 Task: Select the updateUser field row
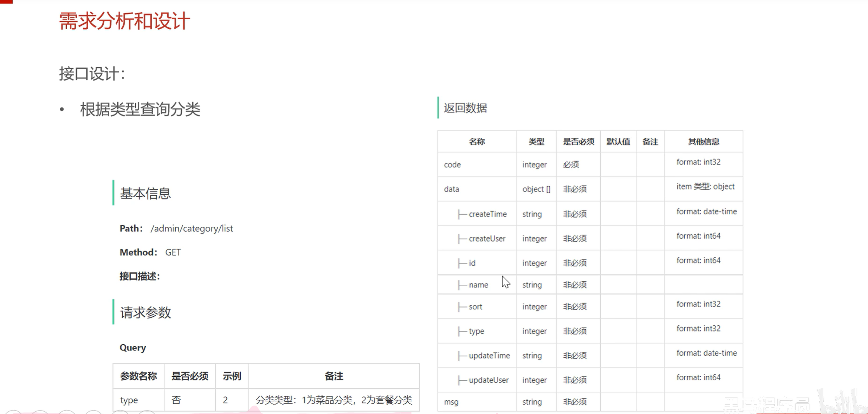pyautogui.click(x=488, y=380)
